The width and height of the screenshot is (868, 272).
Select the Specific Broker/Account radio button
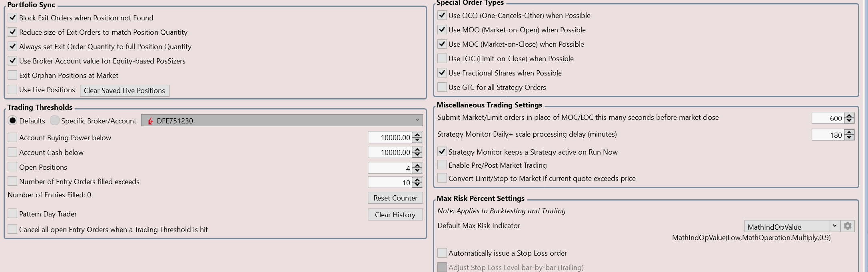click(x=55, y=121)
